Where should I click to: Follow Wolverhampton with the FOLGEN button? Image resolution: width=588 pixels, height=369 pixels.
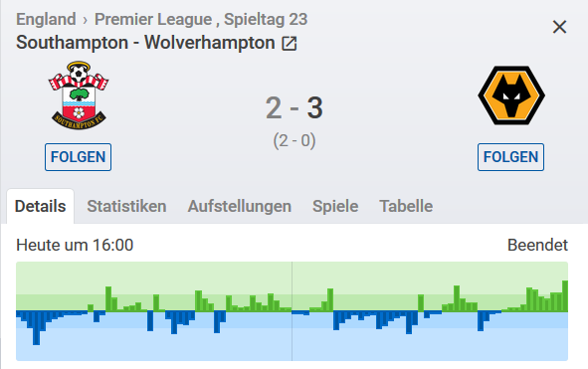[510, 157]
